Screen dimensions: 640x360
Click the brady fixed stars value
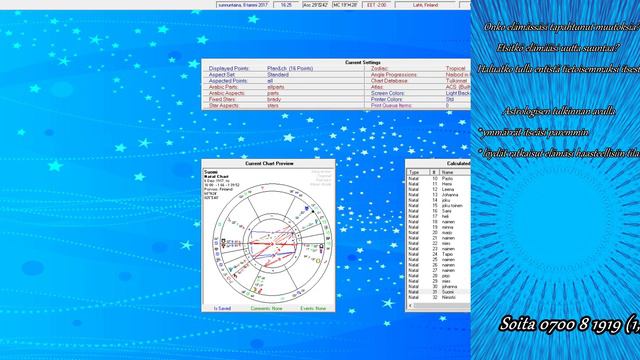pyautogui.click(x=274, y=99)
